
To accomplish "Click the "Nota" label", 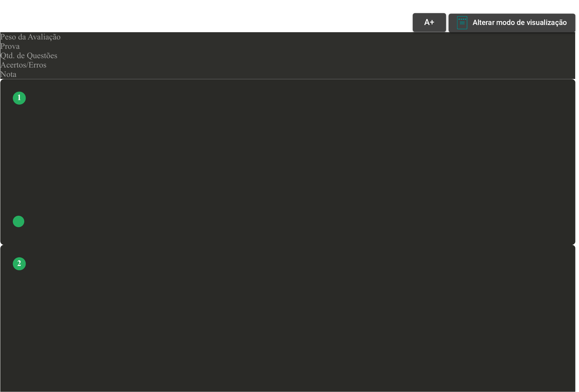I will [x=8, y=74].
